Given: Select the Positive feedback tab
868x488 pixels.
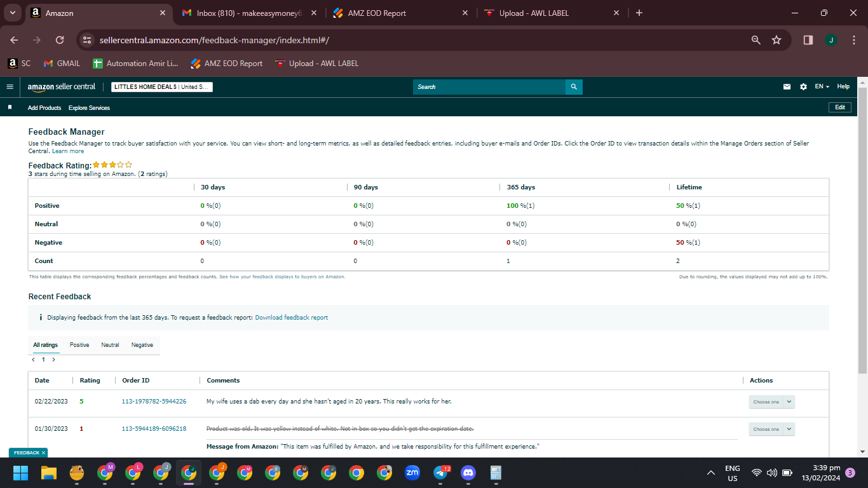Looking at the screenshot, I should click(79, 345).
